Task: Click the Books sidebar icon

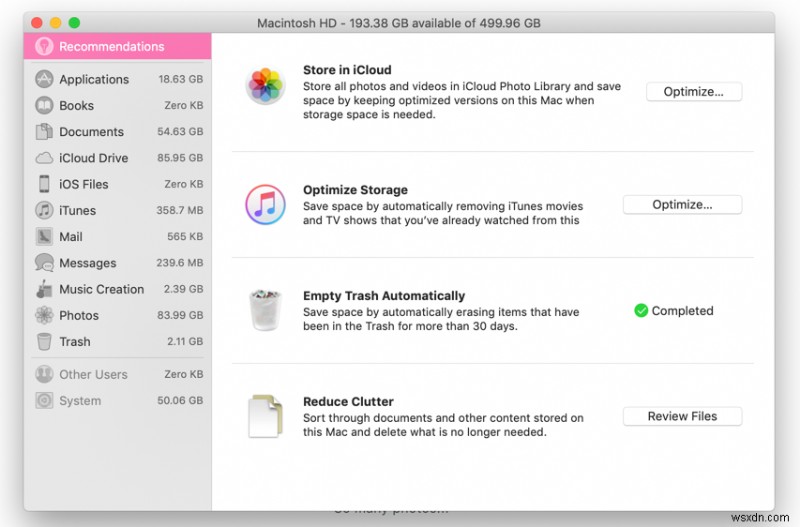Action: pyautogui.click(x=44, y=105)
